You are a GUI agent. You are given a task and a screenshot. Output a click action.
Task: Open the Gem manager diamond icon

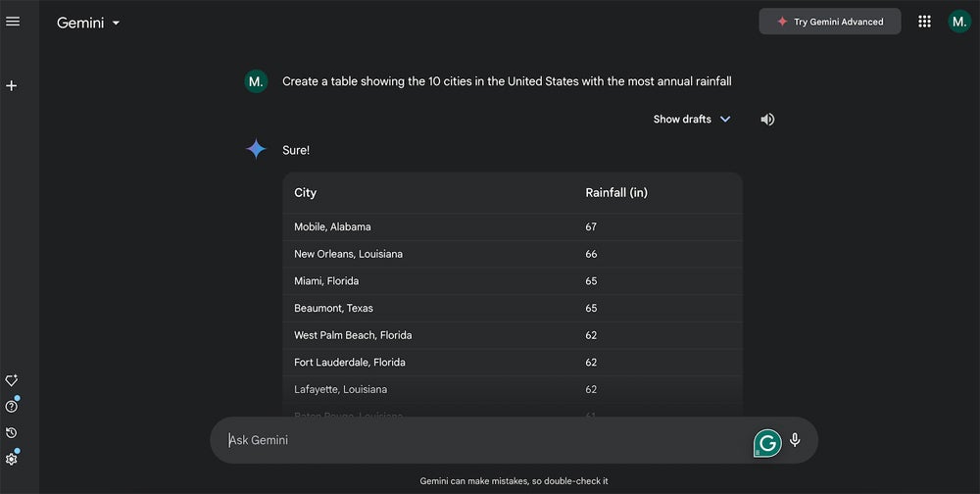coord(12,380)
